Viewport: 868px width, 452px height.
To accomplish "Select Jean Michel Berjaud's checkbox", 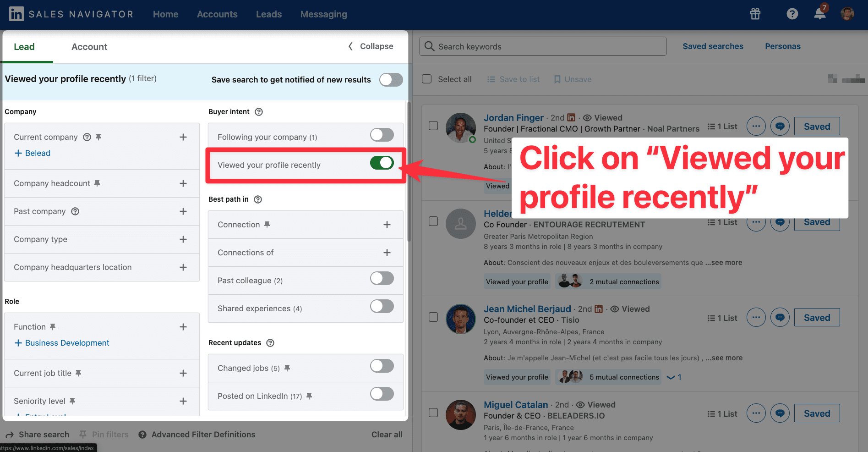I will click(x=433, y=317).
